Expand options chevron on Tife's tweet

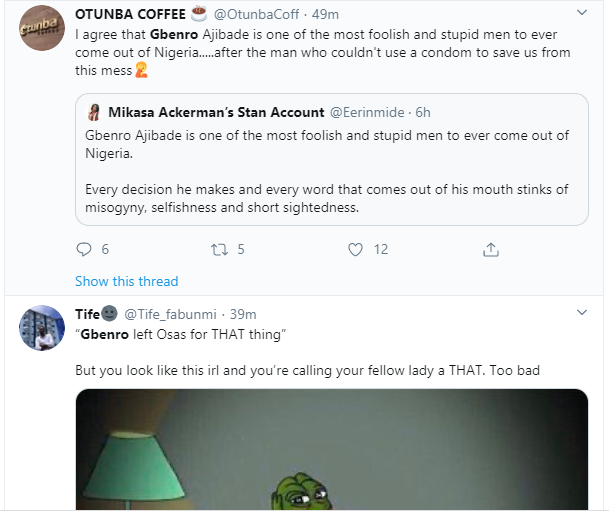tap(581, 312)
